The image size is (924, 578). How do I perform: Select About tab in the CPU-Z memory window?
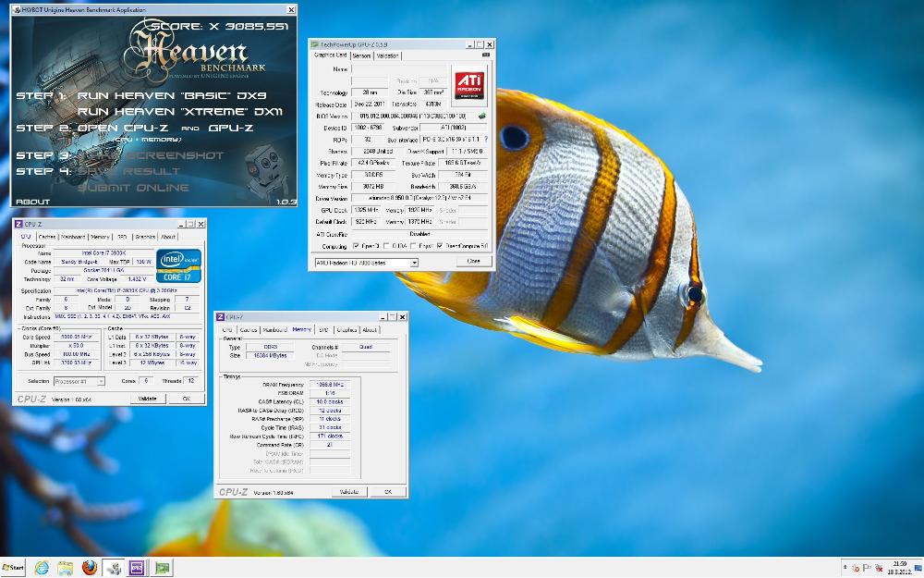coord(370,330)
